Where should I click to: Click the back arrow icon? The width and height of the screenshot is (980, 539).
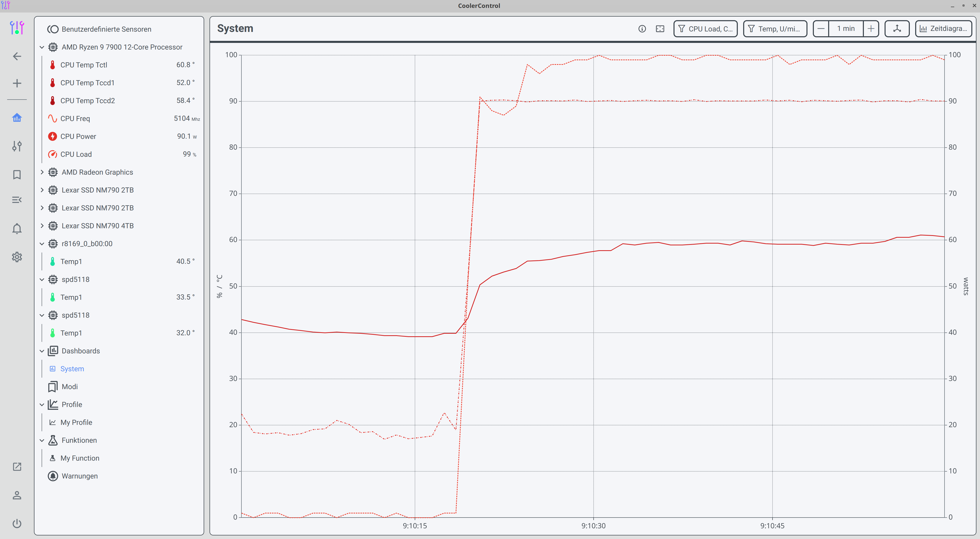pos(17,56)
